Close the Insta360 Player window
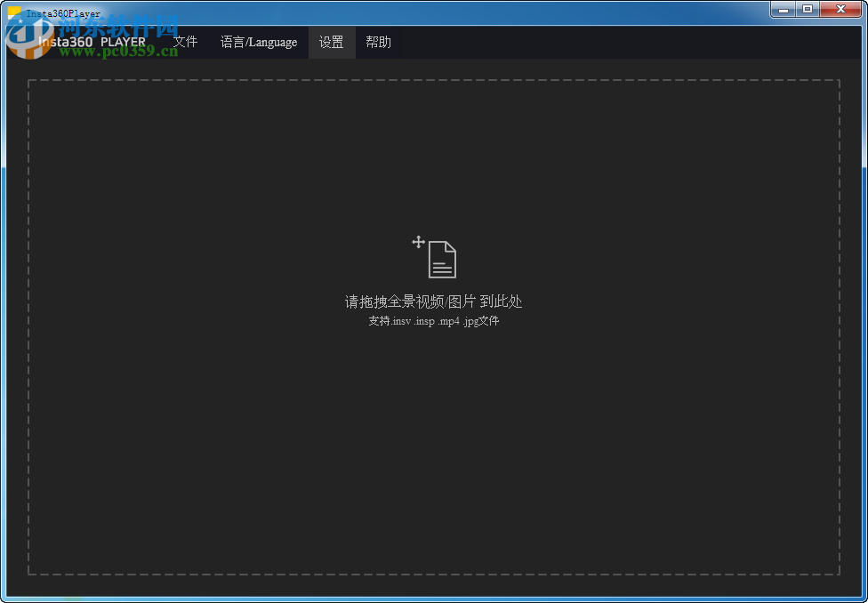The image size is (868, 603). (x=840, y=9)
